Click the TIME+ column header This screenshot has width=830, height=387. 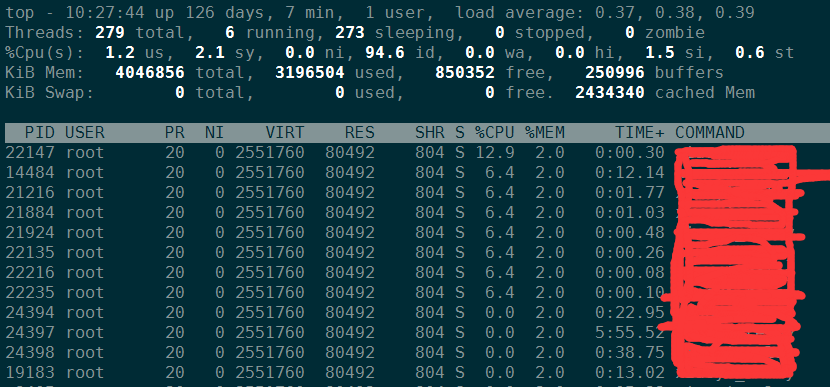639,132
